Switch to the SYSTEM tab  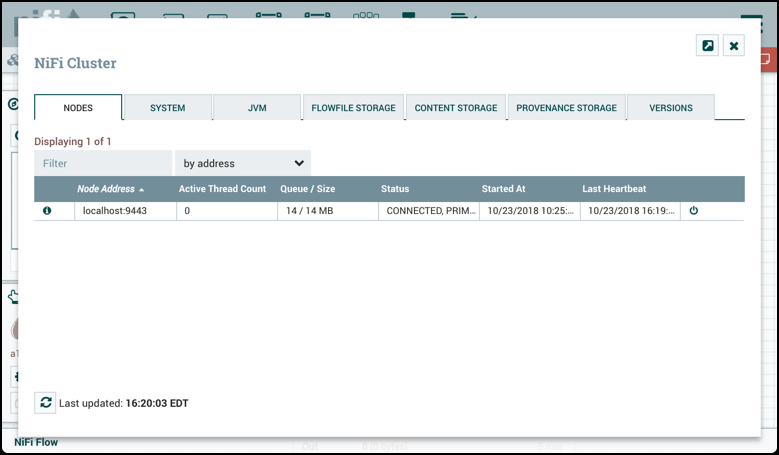(x=168, y=107)
